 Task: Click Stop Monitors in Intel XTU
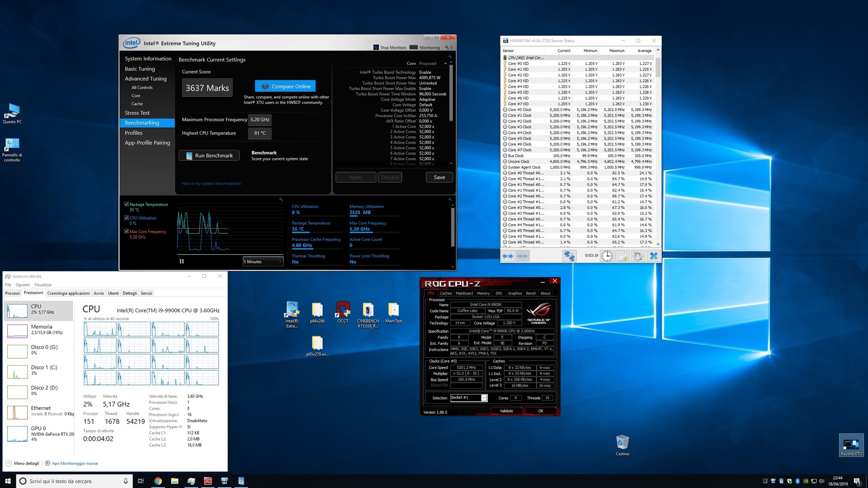(390, 47)
